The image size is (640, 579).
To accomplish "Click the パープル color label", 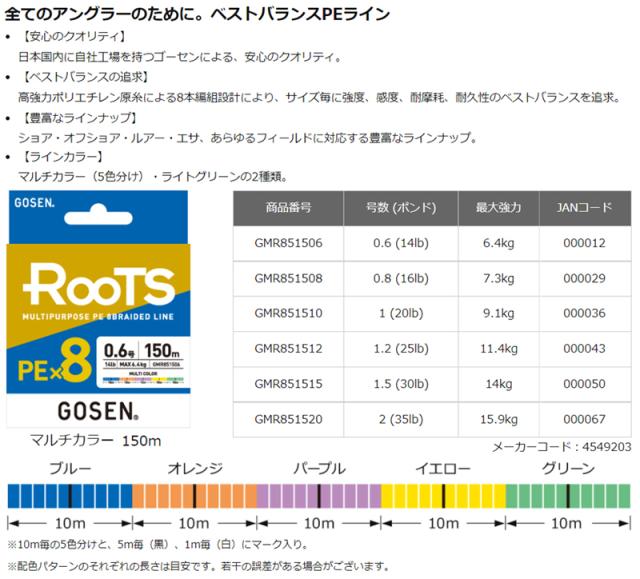I will tap(319, 468).
